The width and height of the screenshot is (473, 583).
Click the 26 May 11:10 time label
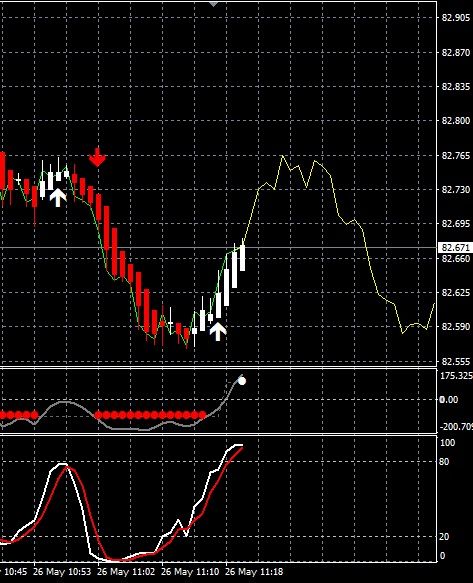click(x=190, y=571)
